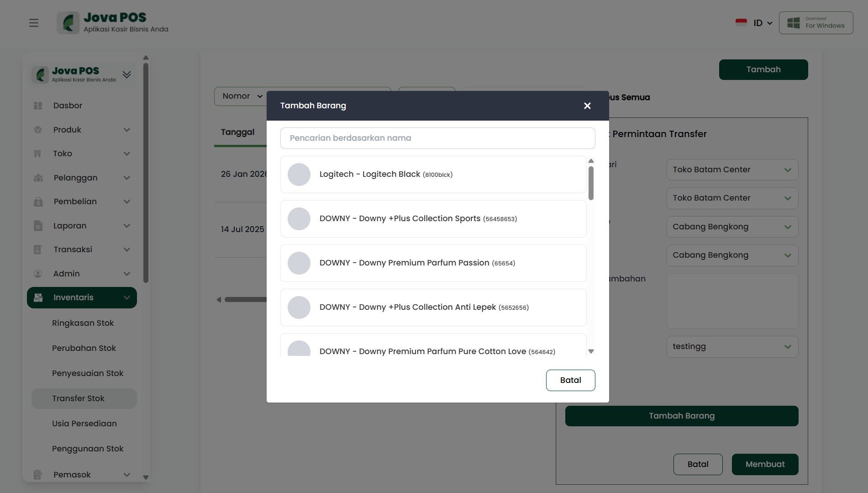Screen dimensions: 868x493
Task: Click Batal button in the dialog
Action: point(570,380)
